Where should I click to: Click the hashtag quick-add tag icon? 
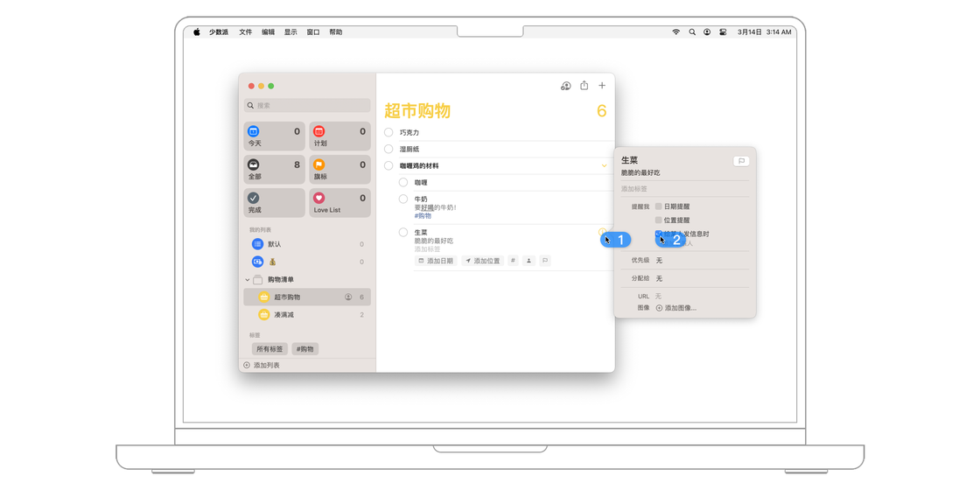tap(513, 261)
